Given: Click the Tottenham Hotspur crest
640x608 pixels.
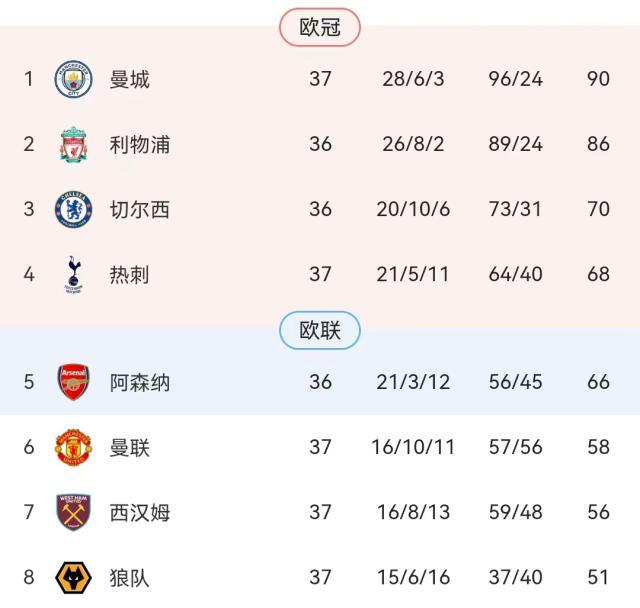Looking at the screenshot, I should pyautogui.click(x=73, y=274).
